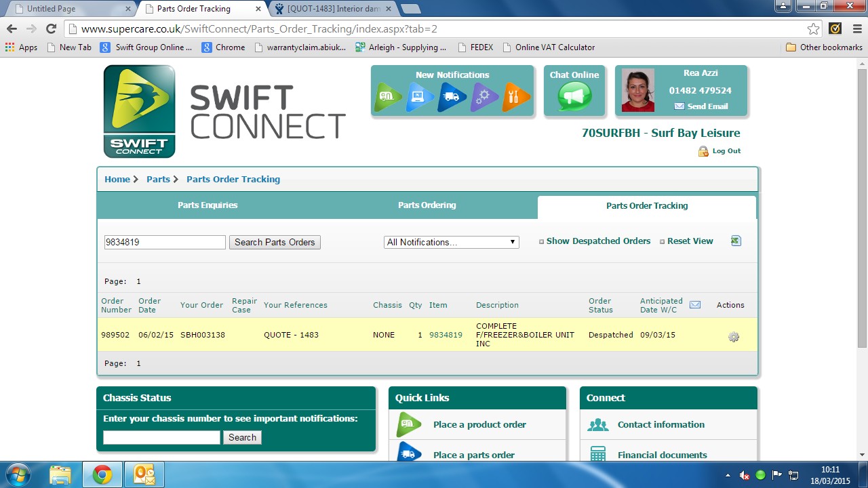This screenshot has width=868, height=488.
Task: Click the green caravan notification icon
Action: [x=388, y=97]
